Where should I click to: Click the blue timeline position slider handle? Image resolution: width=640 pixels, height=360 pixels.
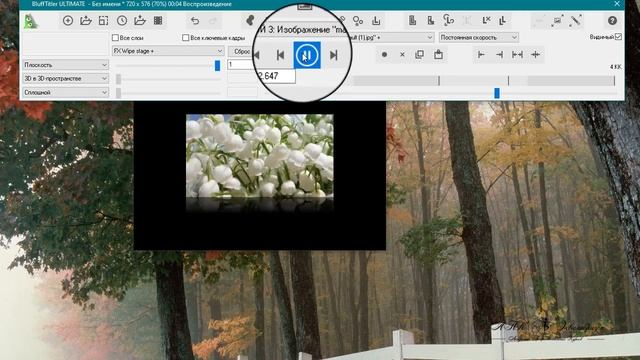[x=497, y=93]
